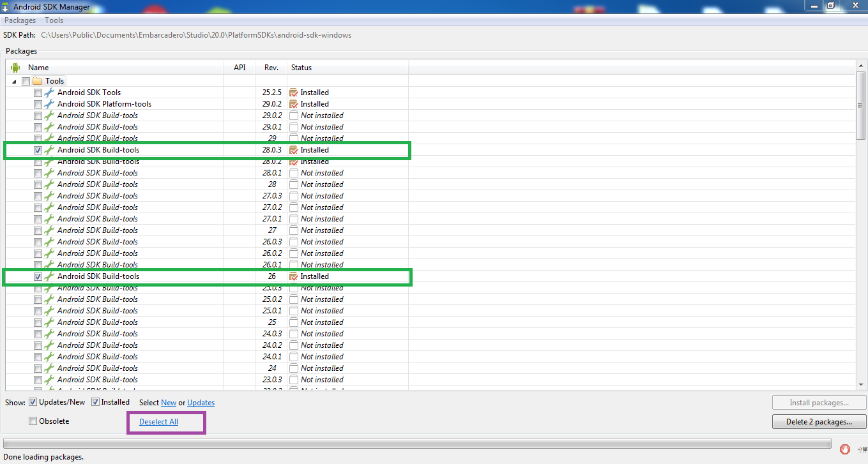
Task: Collapse the Tools tree node
Action: point(14,82)
